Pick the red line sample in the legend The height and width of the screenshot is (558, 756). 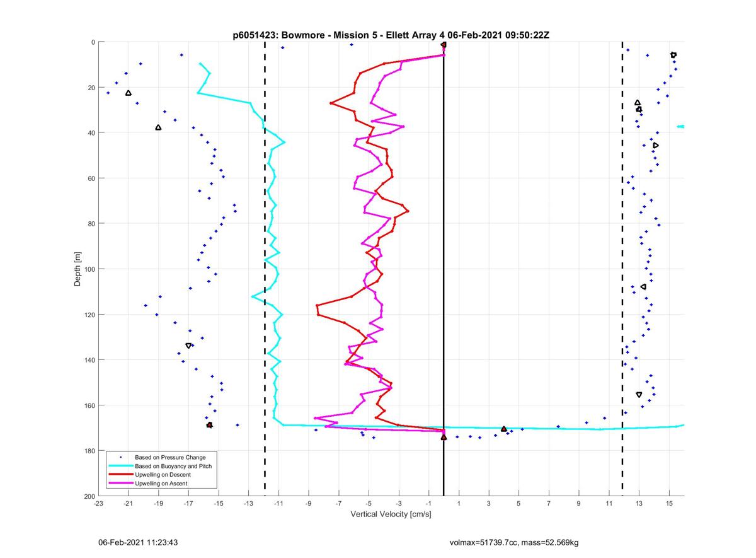[121, 475]
